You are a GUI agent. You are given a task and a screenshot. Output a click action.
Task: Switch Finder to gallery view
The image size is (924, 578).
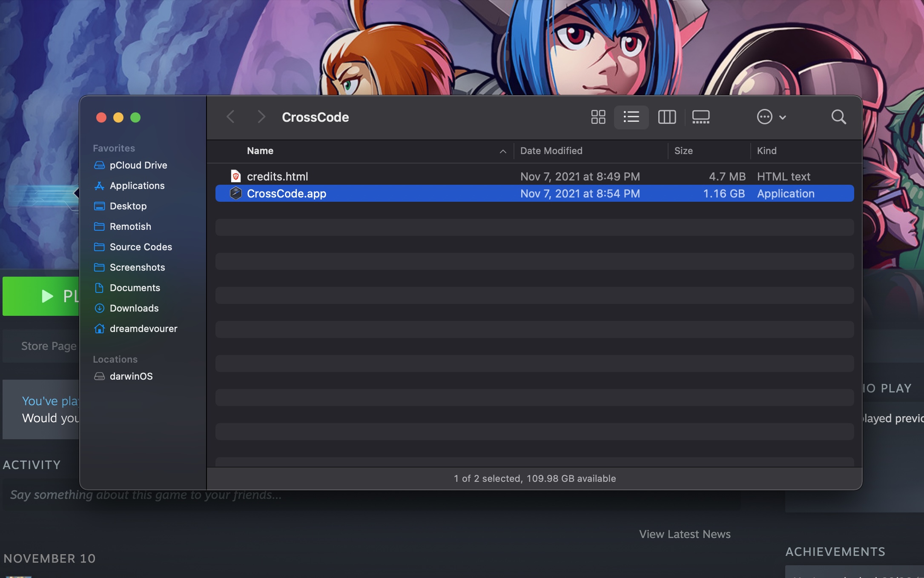click(700, 117)
